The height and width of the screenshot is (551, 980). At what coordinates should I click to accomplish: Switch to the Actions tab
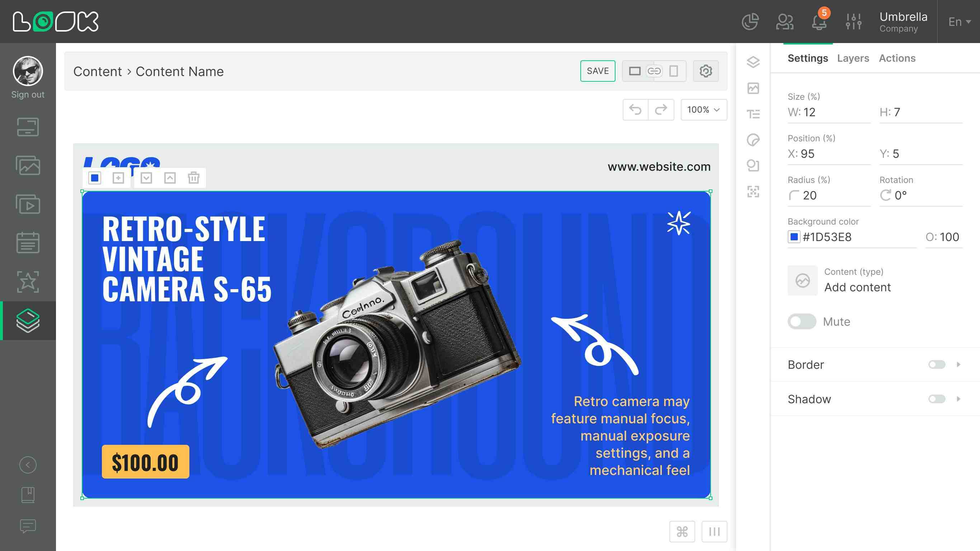897,58
